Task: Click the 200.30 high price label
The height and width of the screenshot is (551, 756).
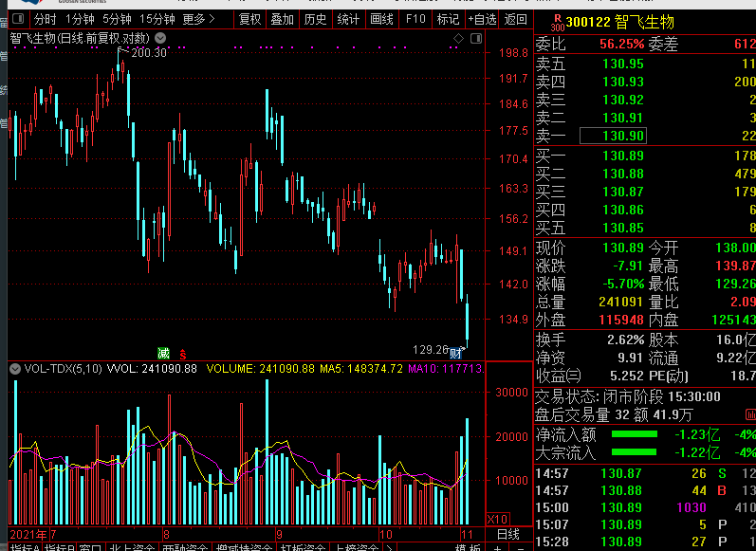Action: click(x=149, y=52)
